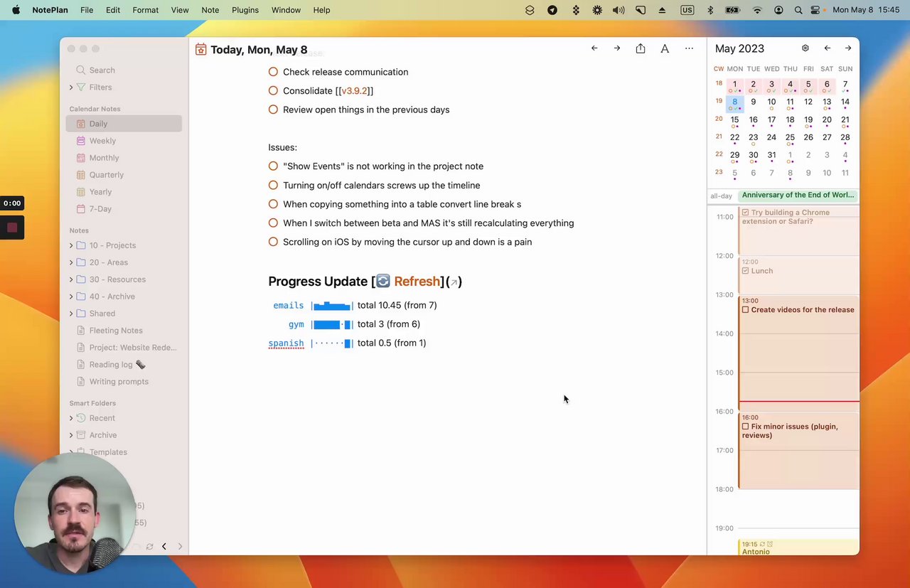Screen dimensions: 910x588
Task: Complete task 'Check release communication'
Action: pos(273,72)
